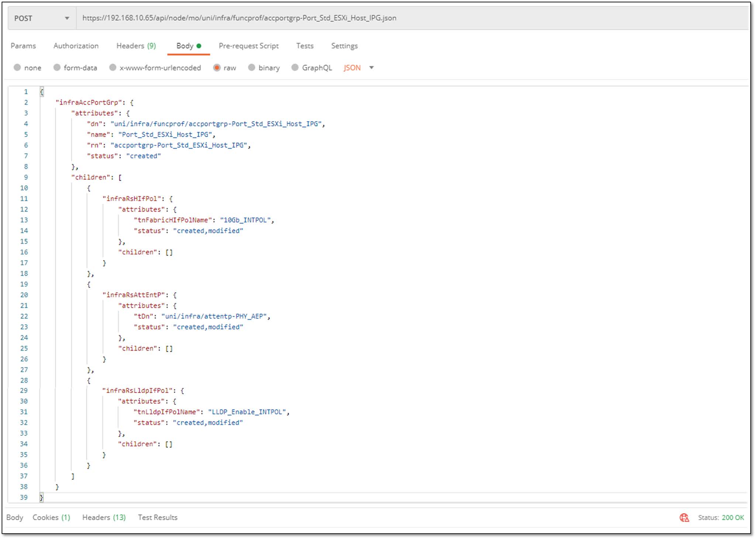Open the request Settings tab
756x539 pixels.
pos(344,46)
